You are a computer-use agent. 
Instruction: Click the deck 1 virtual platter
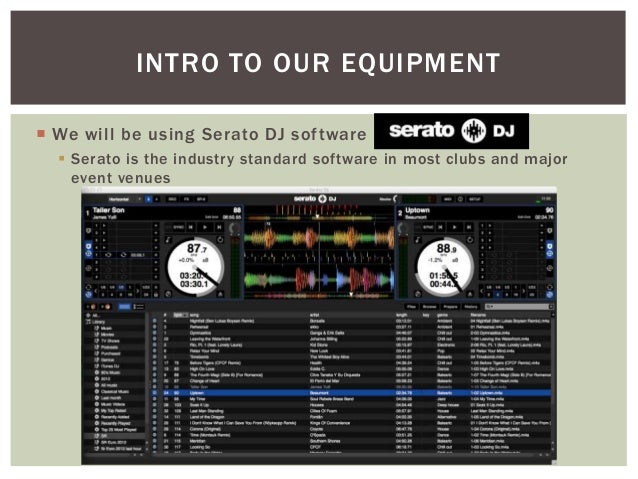pyautogui.click(x=195, y=267)
